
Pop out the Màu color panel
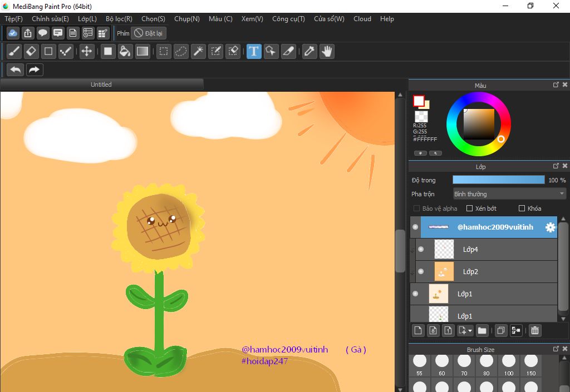(556, 85)
